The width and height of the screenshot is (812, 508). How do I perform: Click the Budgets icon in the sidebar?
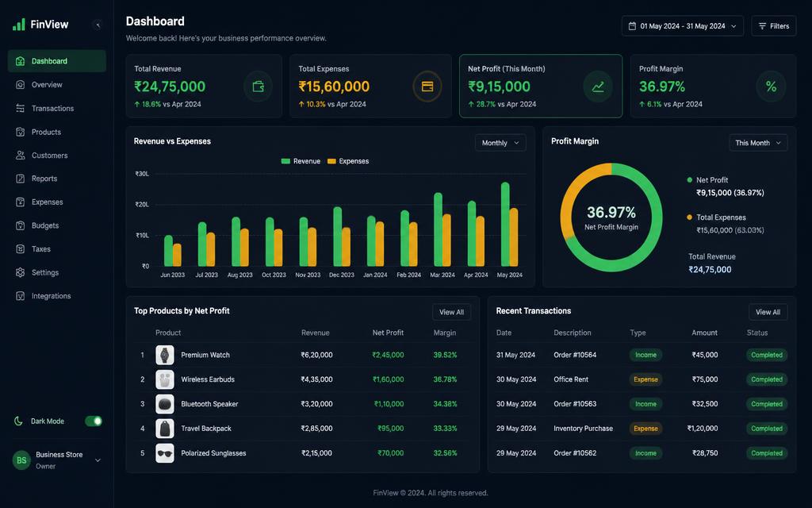click(20, 225)
